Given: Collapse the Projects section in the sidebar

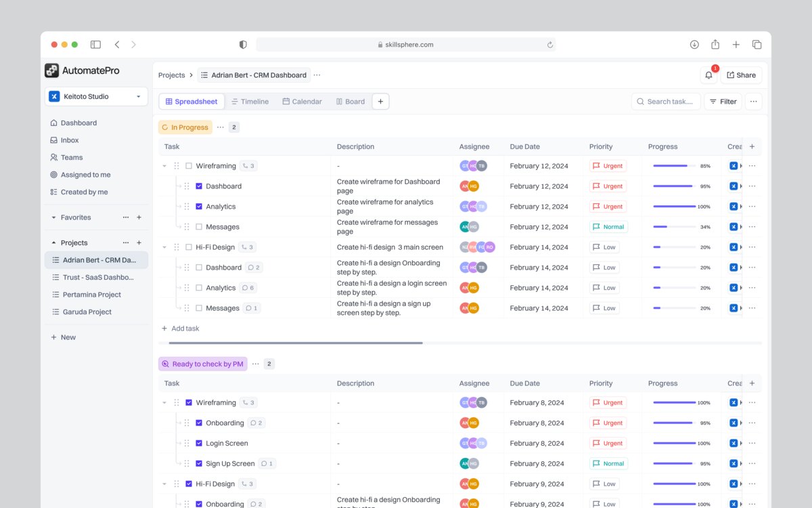Looking at the screenshot, I should [x=54, y=242].
